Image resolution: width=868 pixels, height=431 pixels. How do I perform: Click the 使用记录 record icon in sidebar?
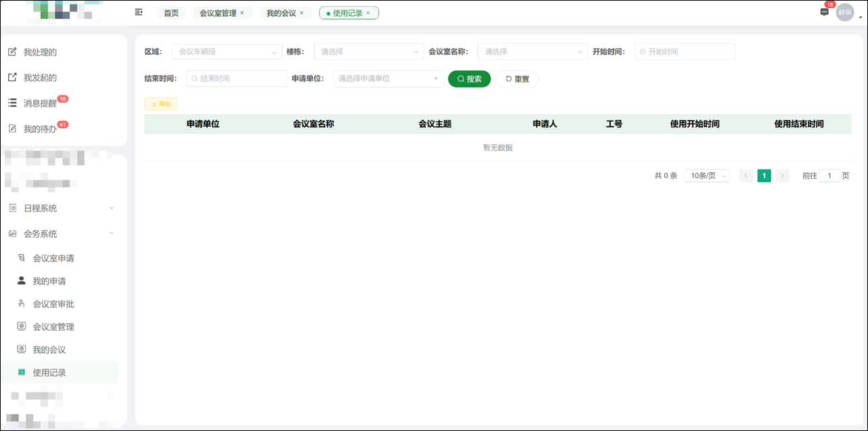click(22, 372)
